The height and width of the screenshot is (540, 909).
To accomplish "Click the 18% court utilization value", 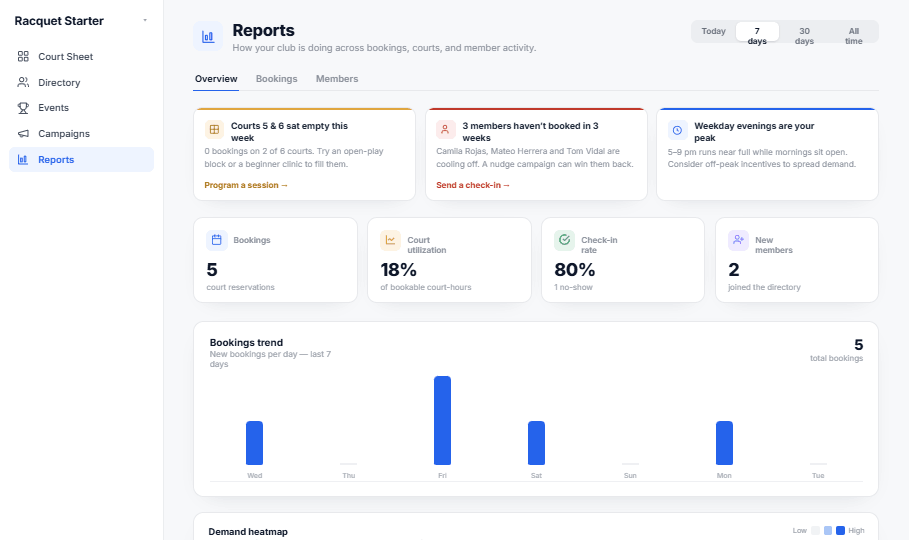I will tap(398, 270).
